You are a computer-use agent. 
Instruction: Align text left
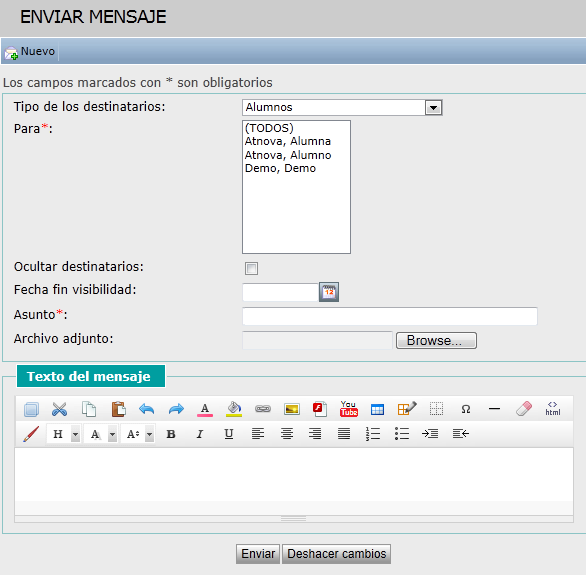[x=258, y=434]
